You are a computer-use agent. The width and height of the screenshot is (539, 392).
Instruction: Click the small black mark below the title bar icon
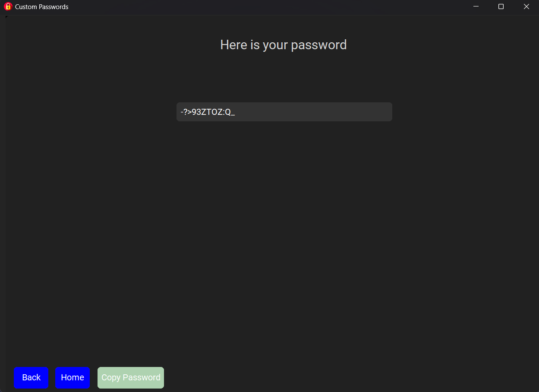6,17
